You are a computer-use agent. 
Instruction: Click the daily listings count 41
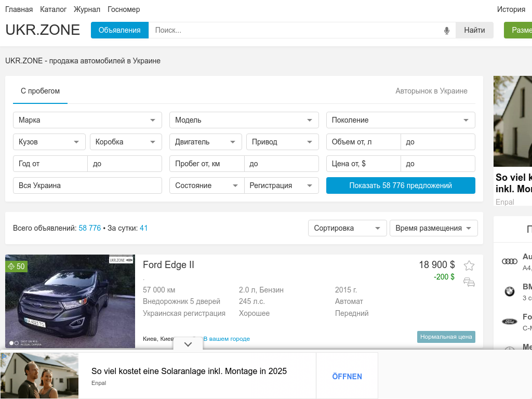coord(143,228)
